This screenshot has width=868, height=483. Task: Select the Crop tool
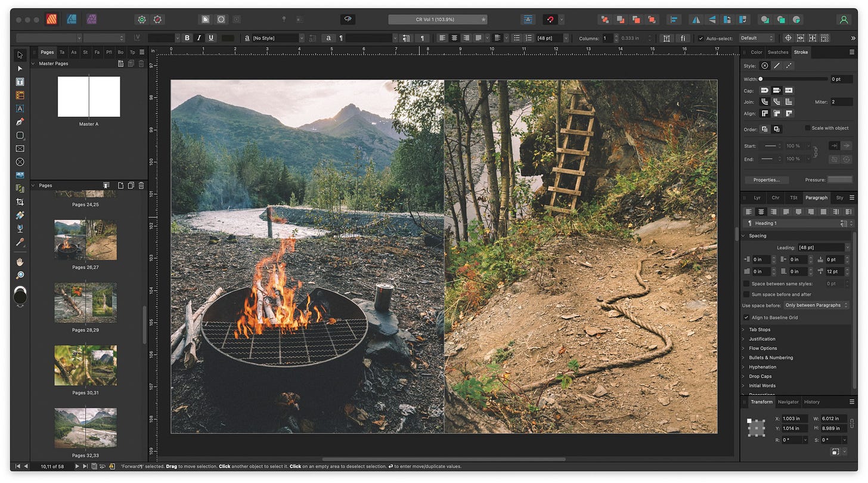coord(20,202)
